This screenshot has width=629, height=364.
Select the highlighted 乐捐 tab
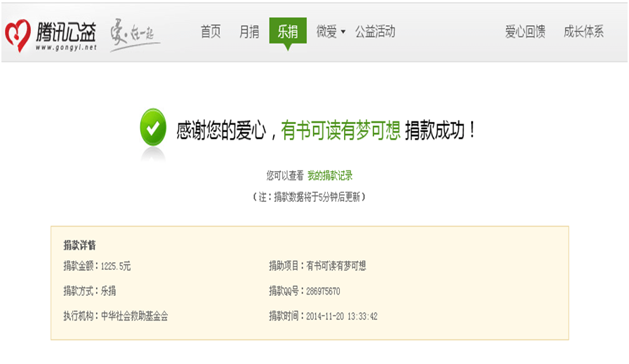(288, 32)
